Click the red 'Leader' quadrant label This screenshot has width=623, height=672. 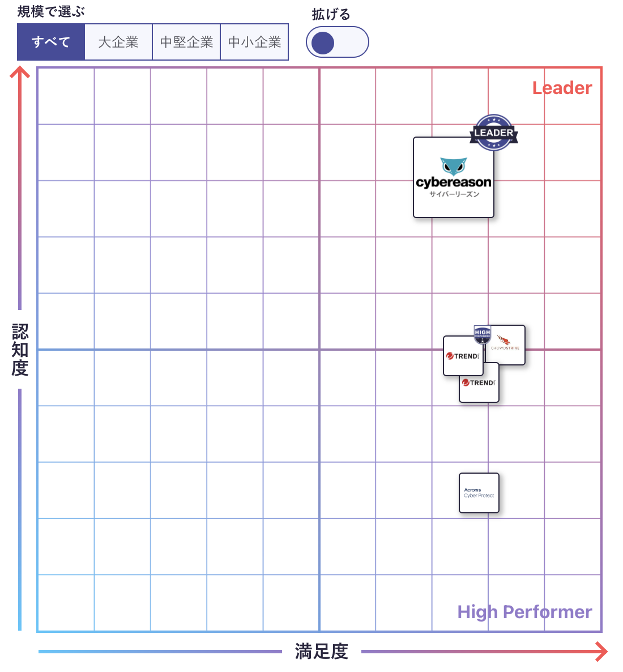pyautogui.click(x=562, y=88)
